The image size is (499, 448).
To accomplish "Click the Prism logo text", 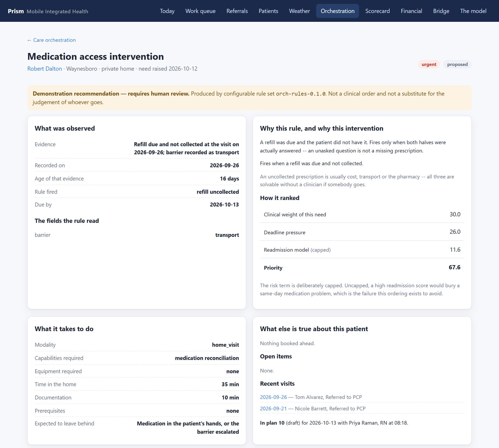I will click(16, 11).
